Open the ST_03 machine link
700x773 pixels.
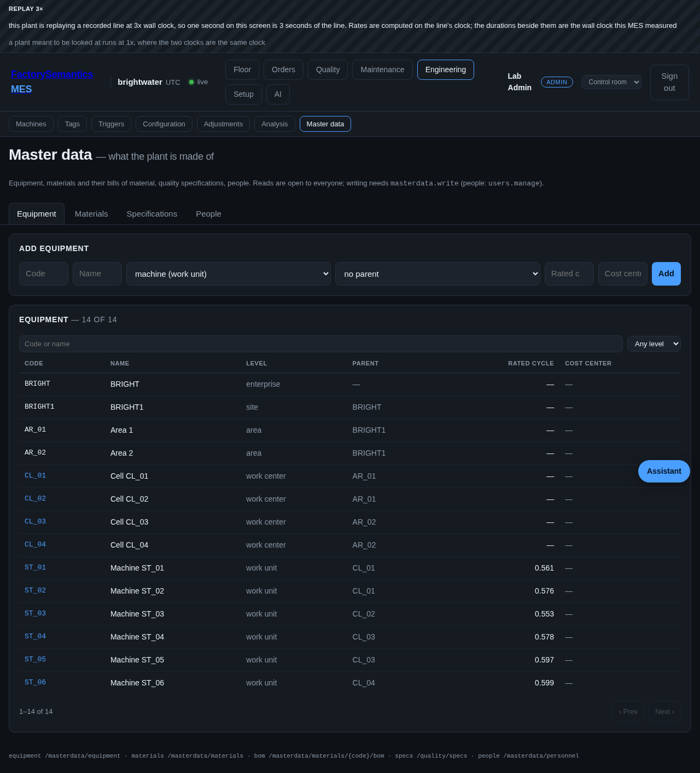click(x=35, y=613)
